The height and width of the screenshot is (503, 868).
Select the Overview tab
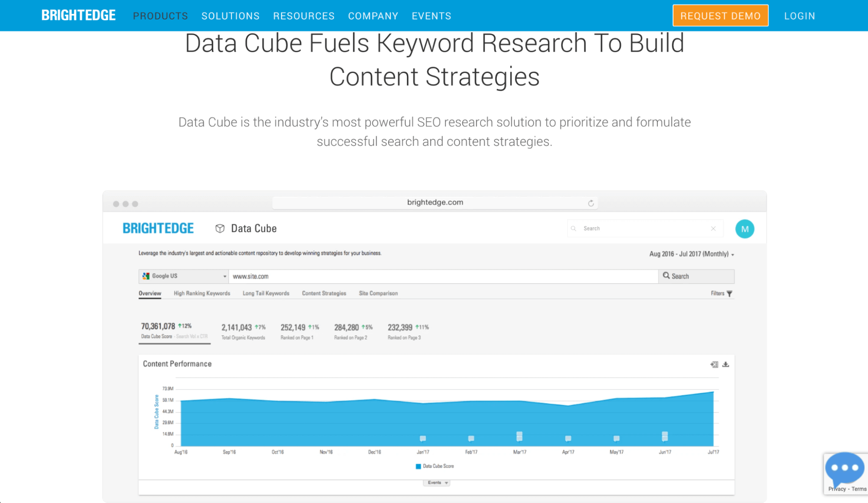coord(150,293)
